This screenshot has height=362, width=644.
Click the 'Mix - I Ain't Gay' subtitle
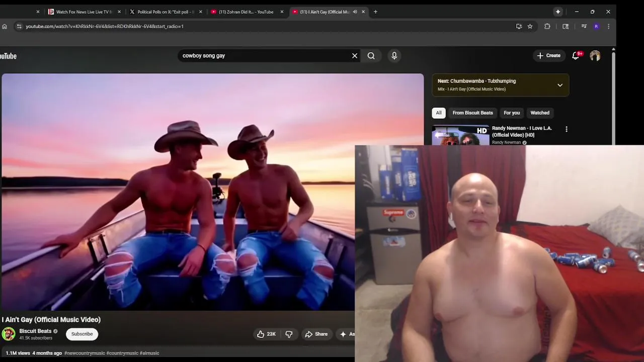coord(471,89)
